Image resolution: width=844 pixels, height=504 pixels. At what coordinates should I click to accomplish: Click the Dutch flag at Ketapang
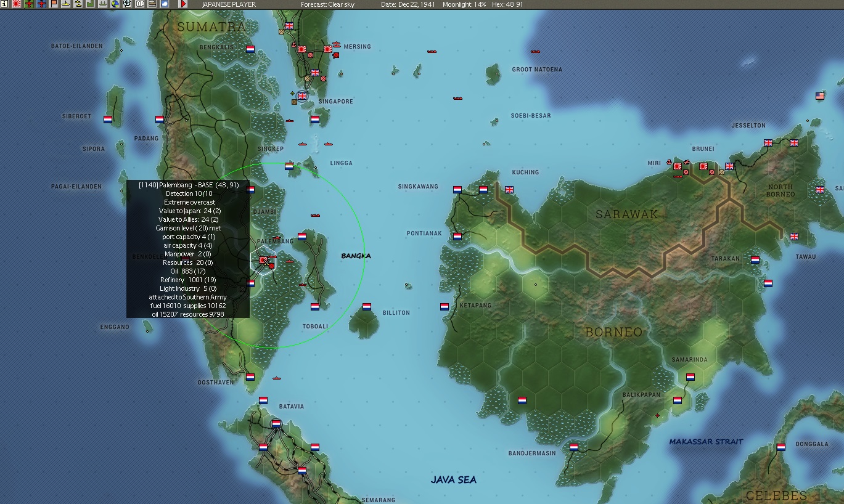tap(445, 306)
